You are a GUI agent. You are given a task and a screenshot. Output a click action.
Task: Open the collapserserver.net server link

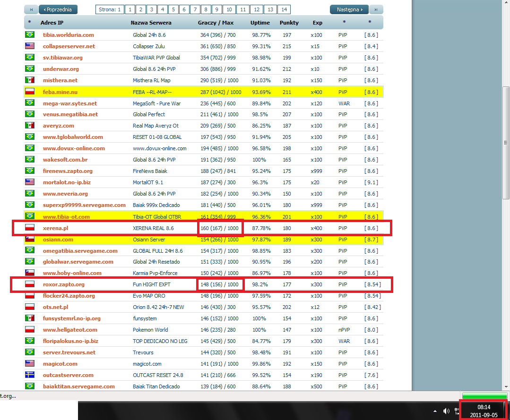point(69,46)
